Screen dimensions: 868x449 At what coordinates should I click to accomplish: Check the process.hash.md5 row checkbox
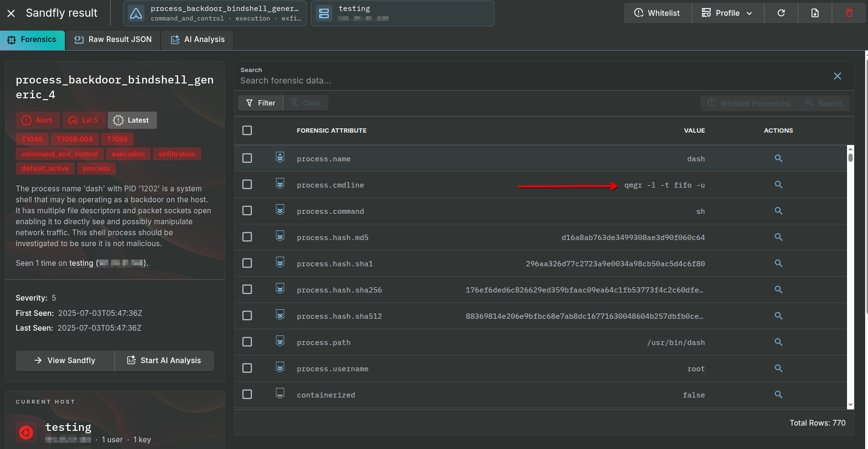247,237
